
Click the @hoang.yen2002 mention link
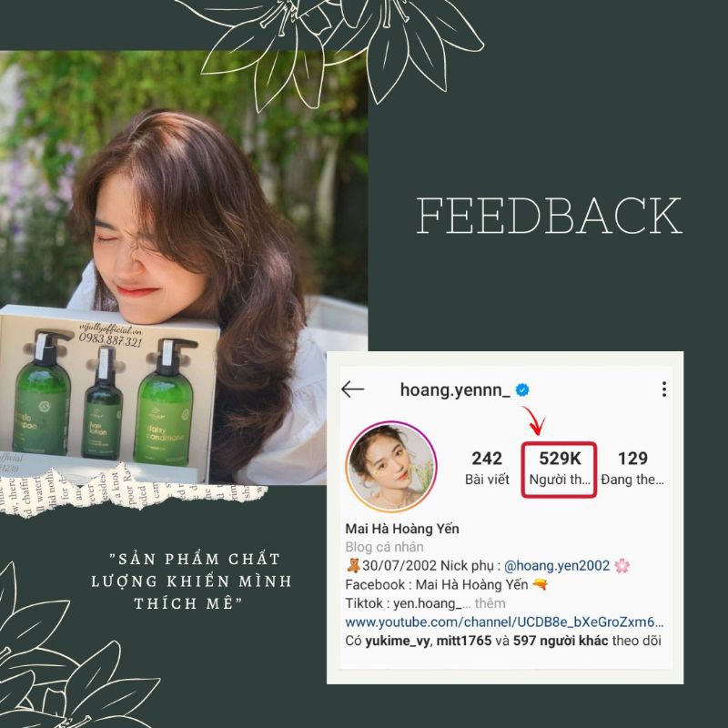[557, 565]
